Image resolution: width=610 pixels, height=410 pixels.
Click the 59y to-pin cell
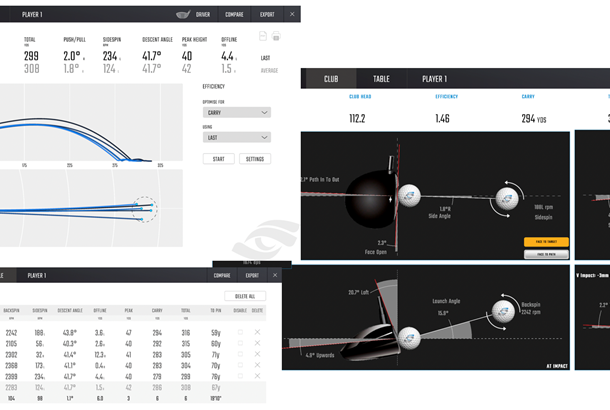pos(216,333)
